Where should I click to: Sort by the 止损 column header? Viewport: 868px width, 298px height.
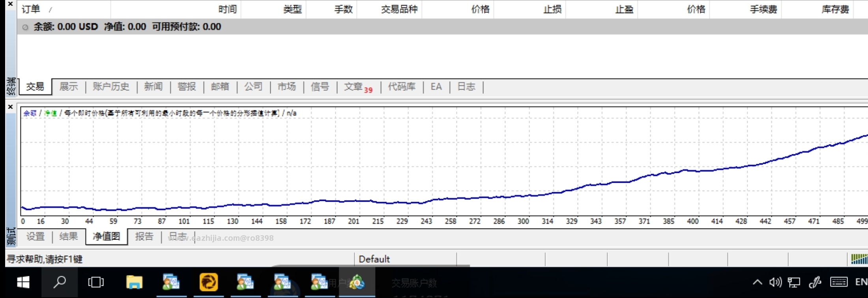(x=530, y=9)
